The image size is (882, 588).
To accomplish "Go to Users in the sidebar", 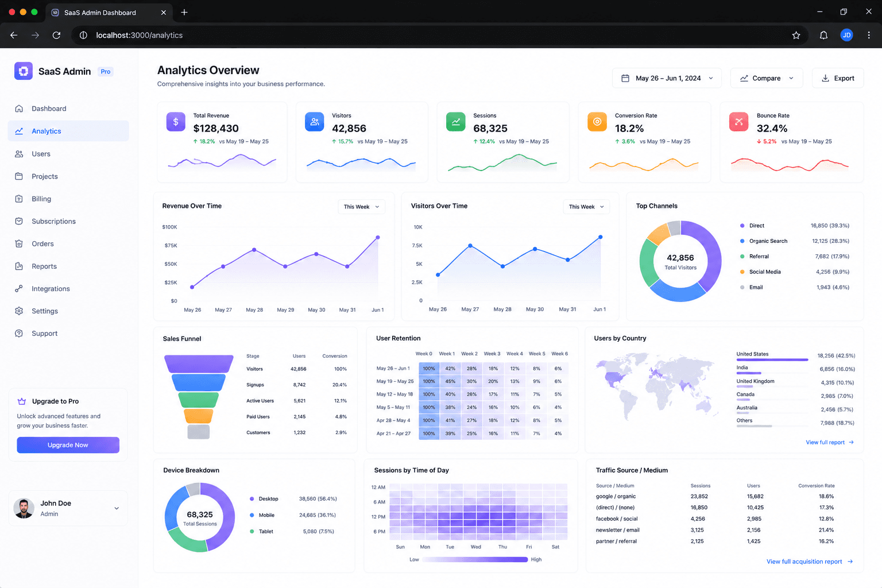I will pyautogui.click(x=68, y=154).
